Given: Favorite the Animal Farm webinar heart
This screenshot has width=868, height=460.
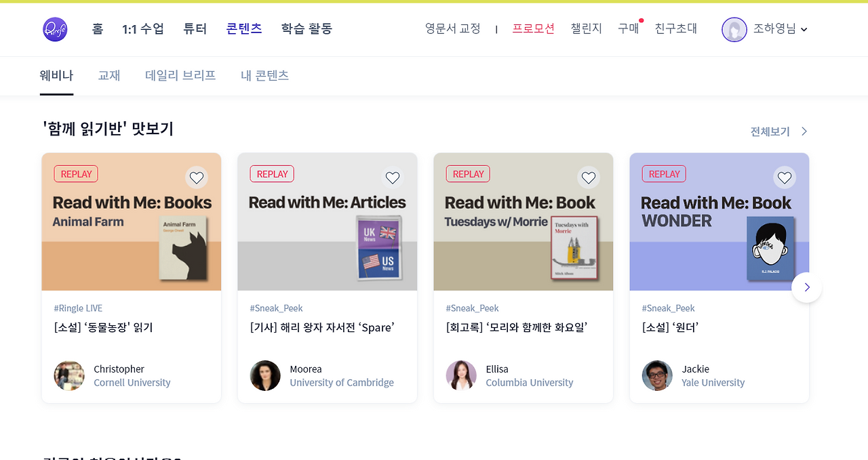Looking at the screenshot, I should (197, 178).
